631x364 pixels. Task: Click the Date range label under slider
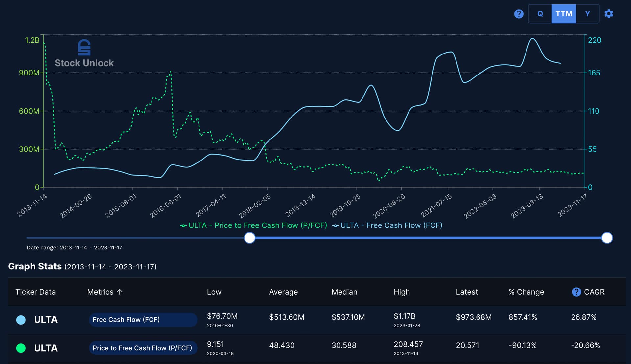74,247
